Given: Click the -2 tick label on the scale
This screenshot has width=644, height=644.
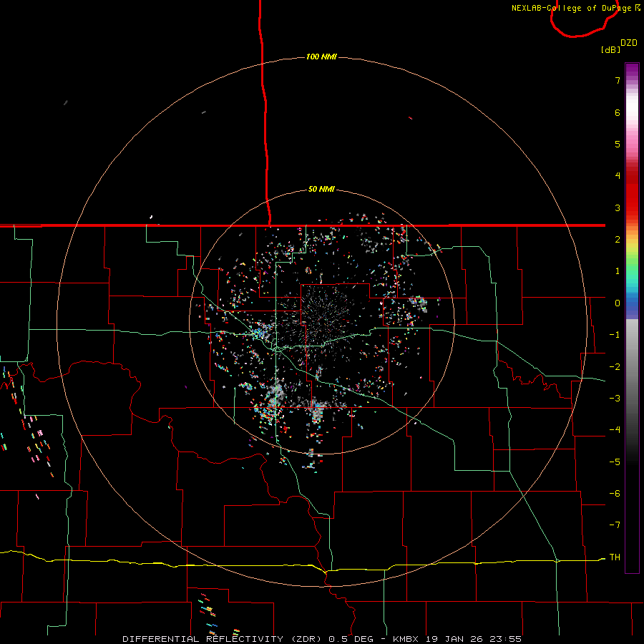Looking at the screenshot, I should point(615,367).
